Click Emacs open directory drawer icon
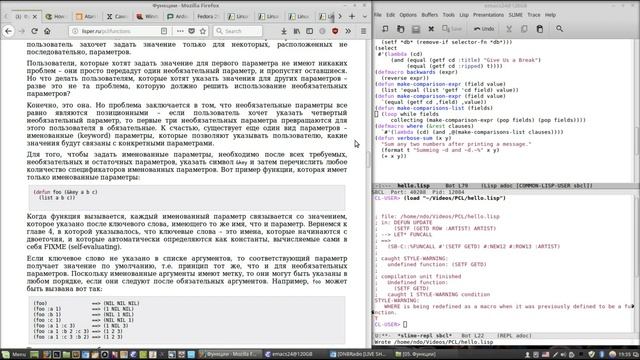The height and width of the screenshot is (360, 640). 416,29
